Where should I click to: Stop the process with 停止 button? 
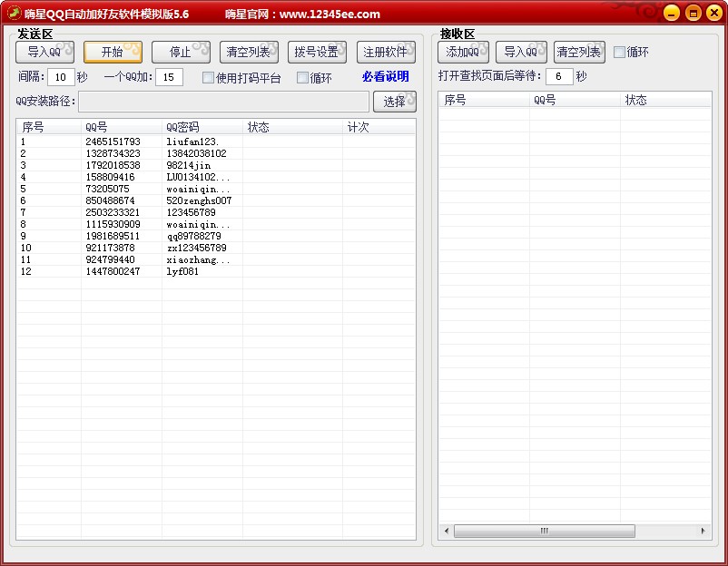181,52
